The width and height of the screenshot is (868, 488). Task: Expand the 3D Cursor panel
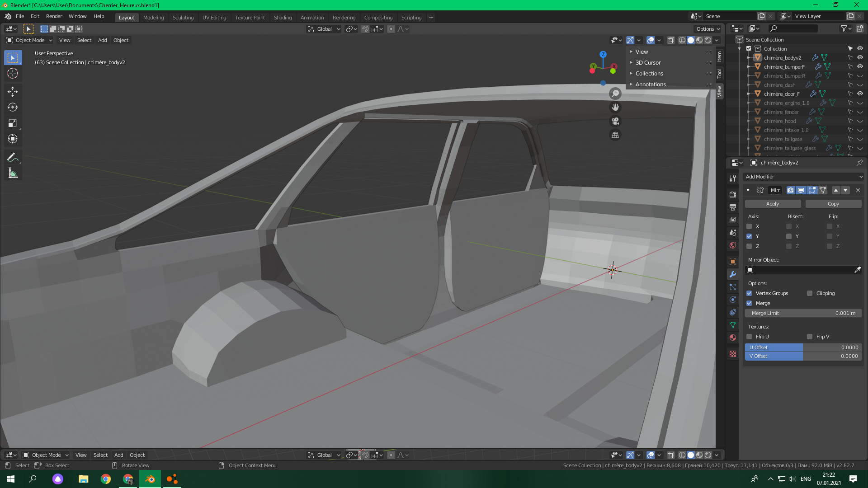[648, 63]
